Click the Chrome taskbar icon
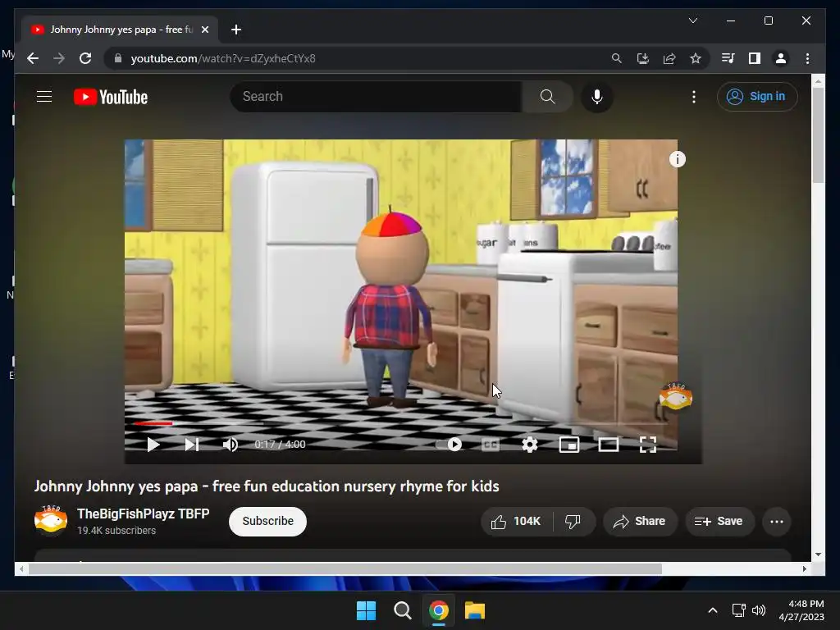This screenshot has width=840, height=630. pyautogui.click(x=438, y=610)
